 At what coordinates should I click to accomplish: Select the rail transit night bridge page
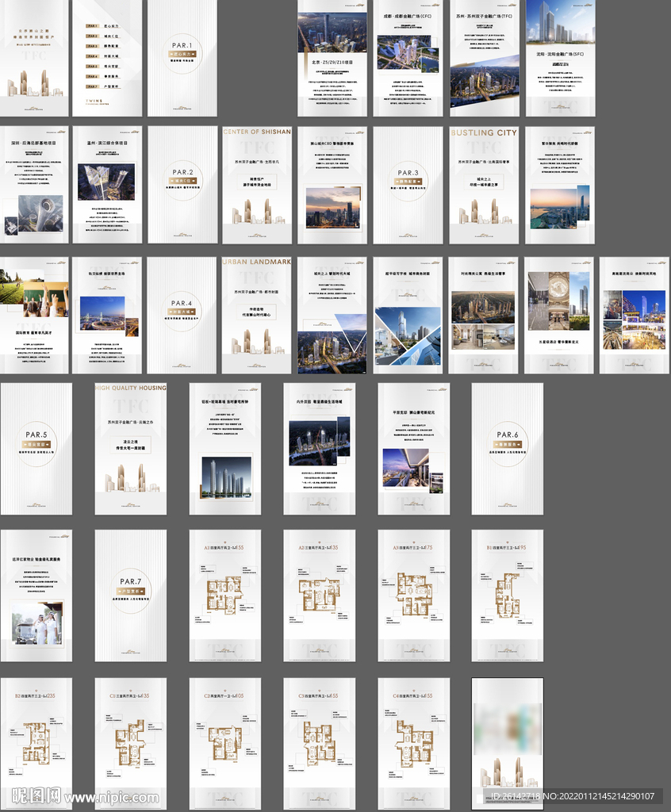tap(107, 316)
